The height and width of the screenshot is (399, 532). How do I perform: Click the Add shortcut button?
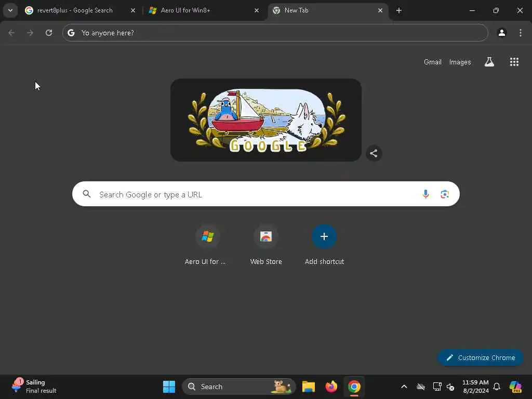coord(324,245)
